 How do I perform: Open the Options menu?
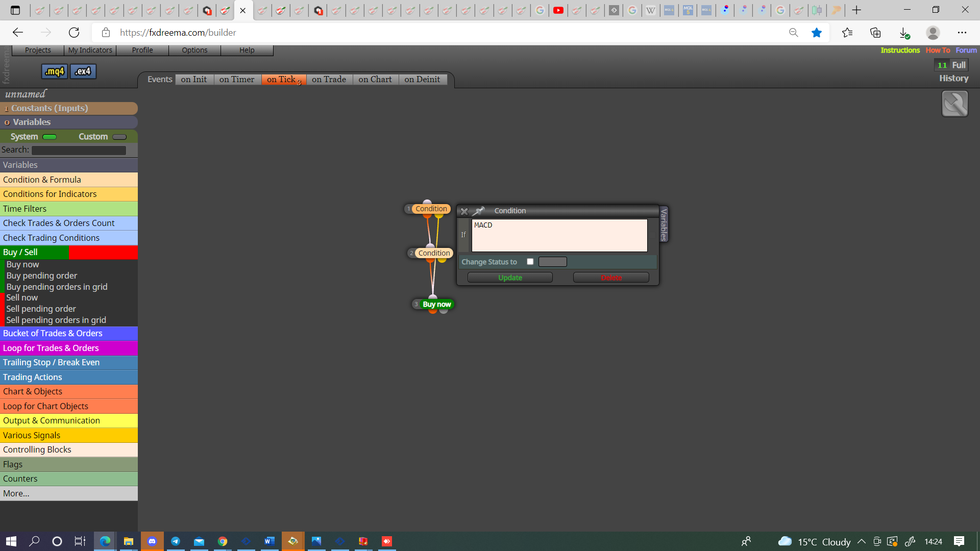point(194,50)
